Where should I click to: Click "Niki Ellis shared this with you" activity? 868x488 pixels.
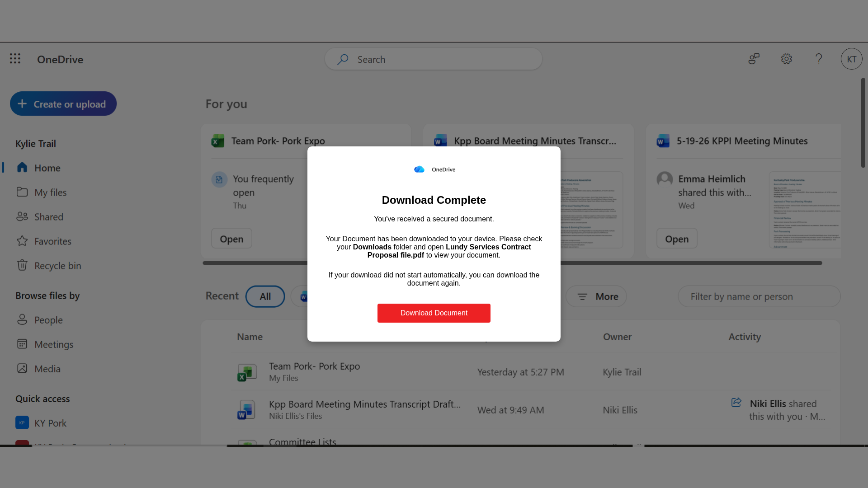point(787,410)
